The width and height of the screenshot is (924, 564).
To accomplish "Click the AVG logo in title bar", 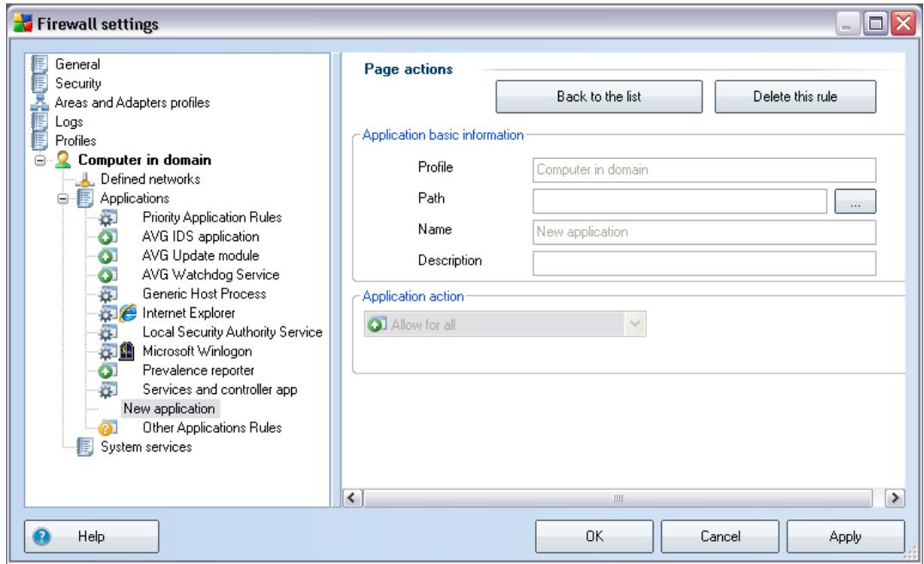I will 23,23.
